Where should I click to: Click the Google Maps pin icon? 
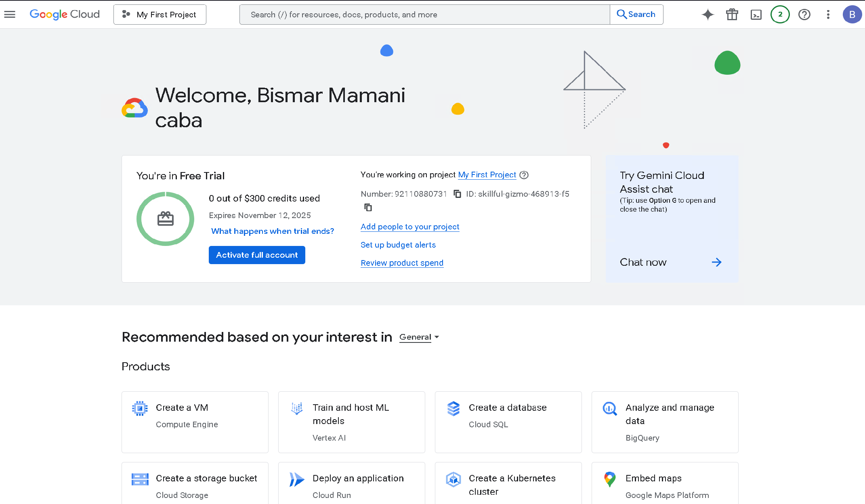click(x=610, y=479)
